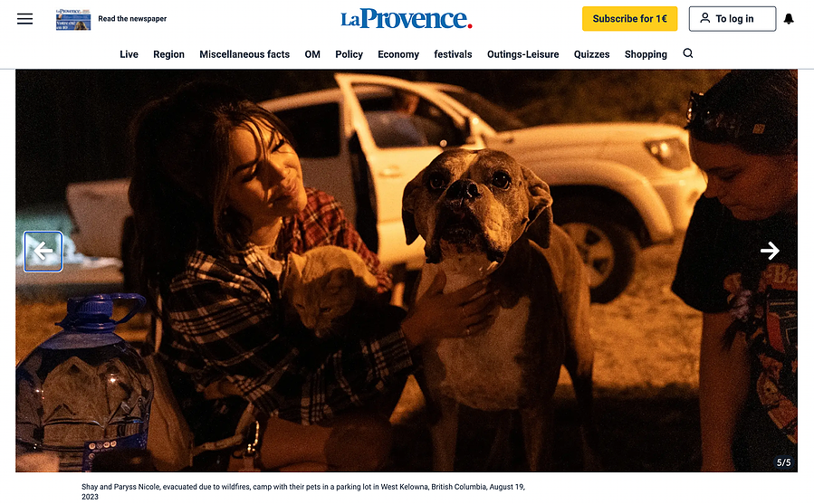The image size is (814, 504).
Task: Open the Quizzes page
Action: [x=591, y=54]
